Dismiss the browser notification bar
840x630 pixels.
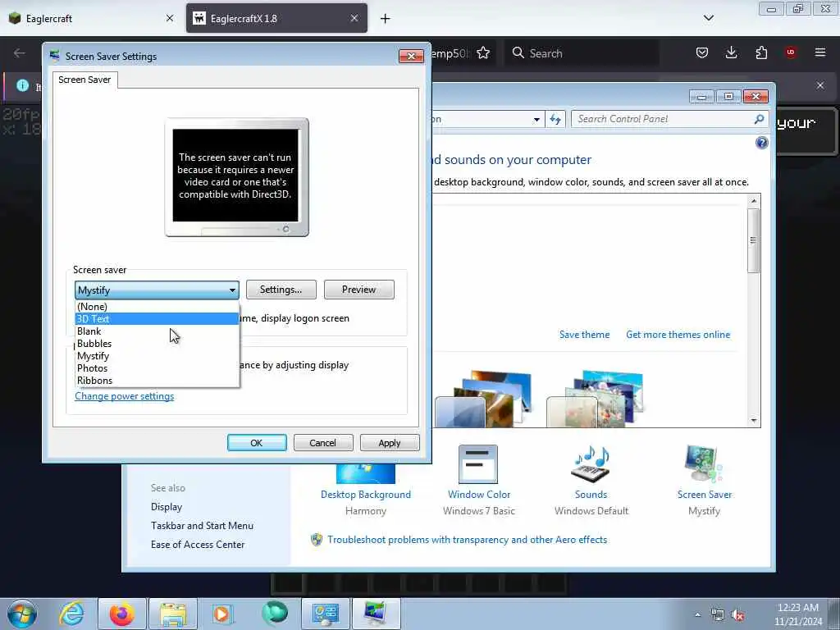820,85
